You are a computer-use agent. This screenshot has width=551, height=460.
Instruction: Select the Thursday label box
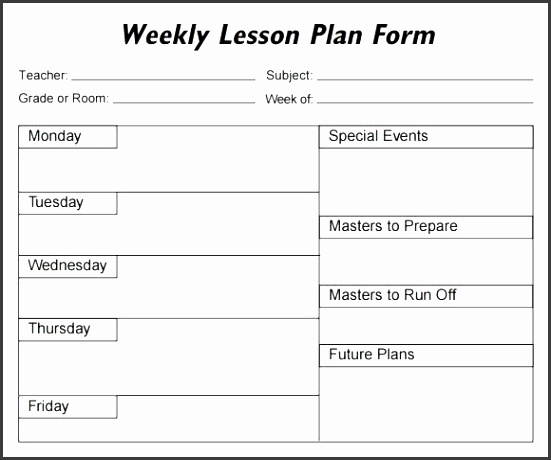coord(68,329)
